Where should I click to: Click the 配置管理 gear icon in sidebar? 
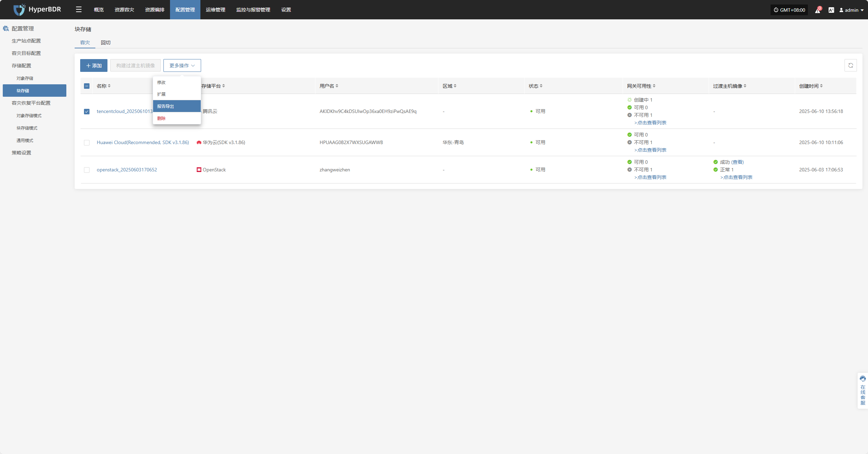coord(6,29)
